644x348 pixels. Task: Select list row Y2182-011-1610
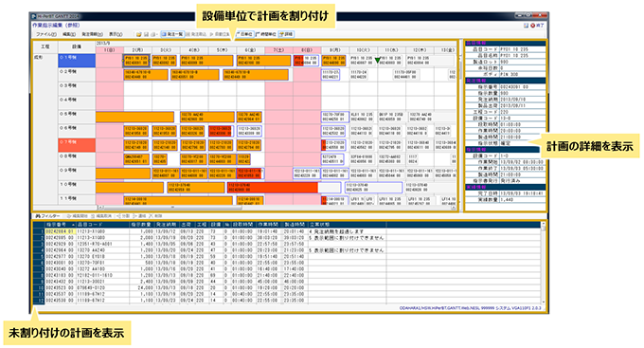pos(287,275)
